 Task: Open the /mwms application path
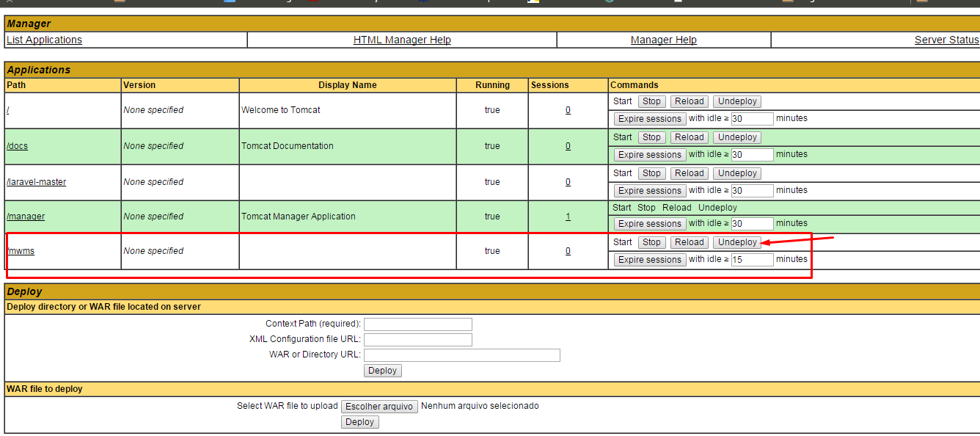click(21, 251)
